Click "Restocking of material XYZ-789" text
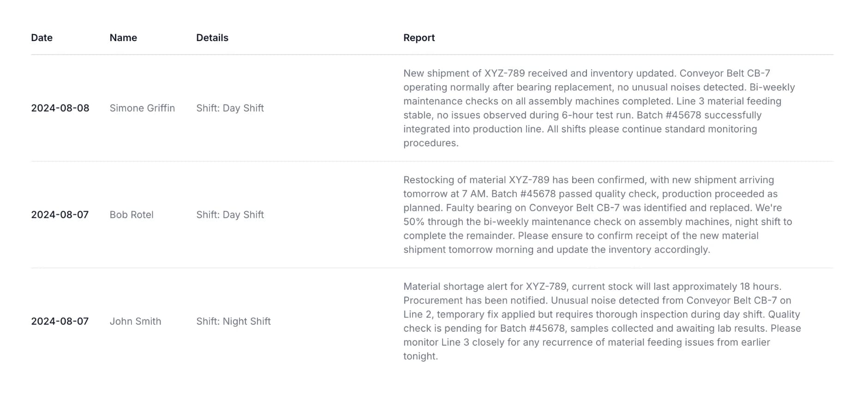The height and width of the screenshot is (395, 868). (476, 180)
